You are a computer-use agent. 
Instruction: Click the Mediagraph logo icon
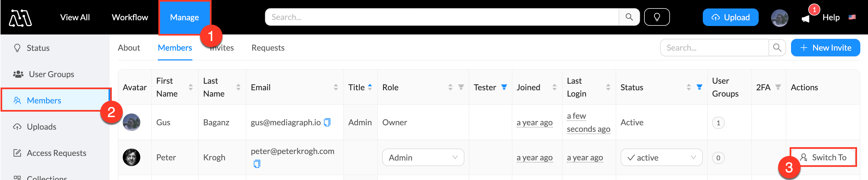click(x=20, y=18)
